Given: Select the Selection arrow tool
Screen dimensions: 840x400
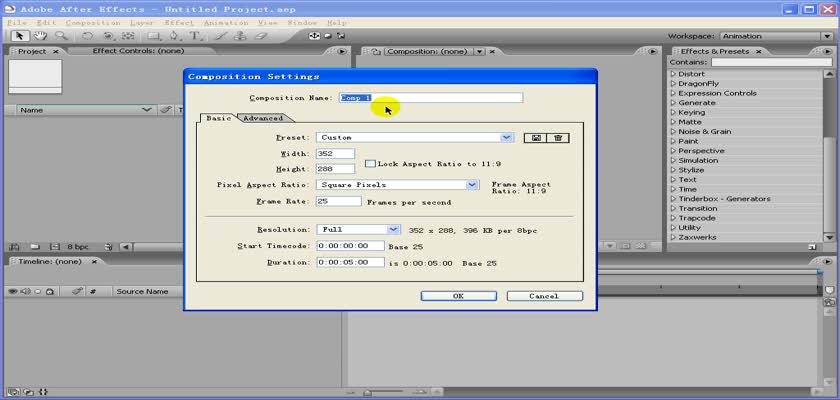Looking at the screenshot, I should pos(20,36).
